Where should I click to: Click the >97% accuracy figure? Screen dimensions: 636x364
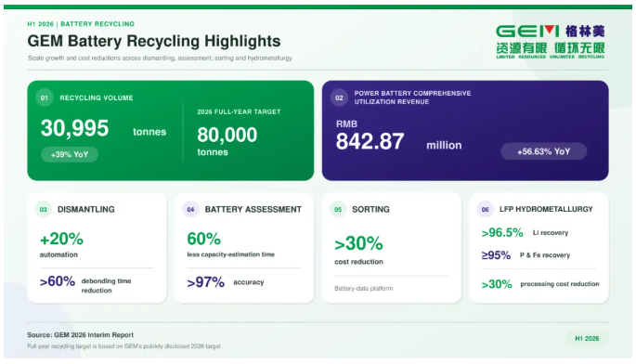coord(205,282)
